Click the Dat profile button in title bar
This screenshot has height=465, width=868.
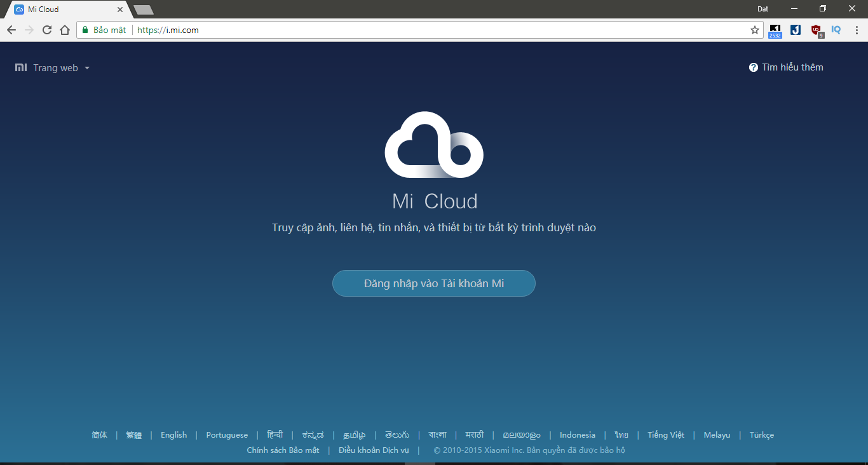pos(763,9)
